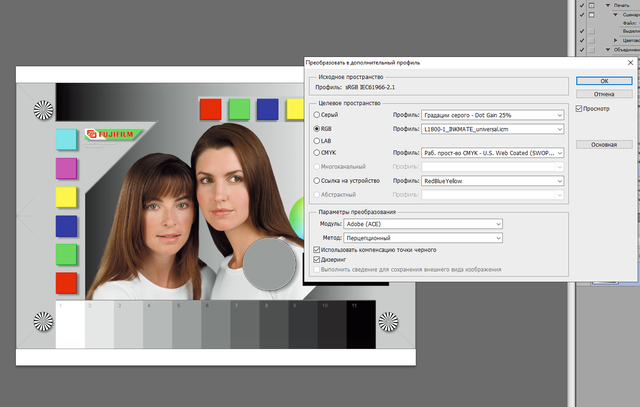Select the Ссылка на устройство radio

click(316, 180)
